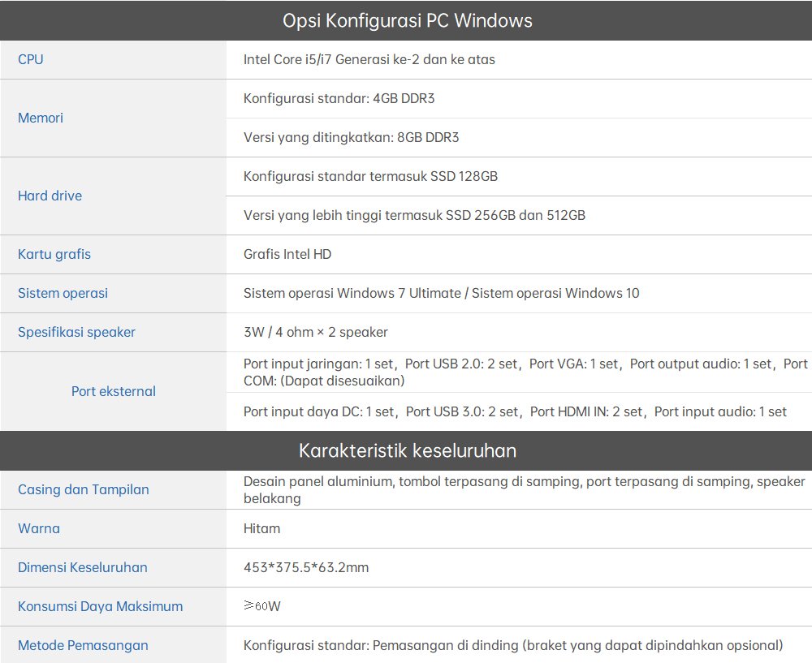812x663 pixels.
Task: Click the 'Hard drive' row label
Action: (50, 196)
